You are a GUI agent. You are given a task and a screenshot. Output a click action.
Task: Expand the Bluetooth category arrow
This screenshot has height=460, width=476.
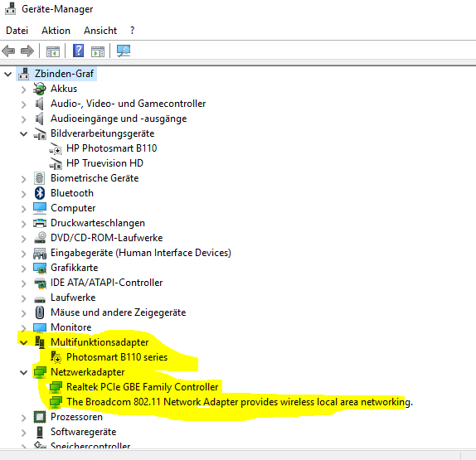(x=24, y=194)
